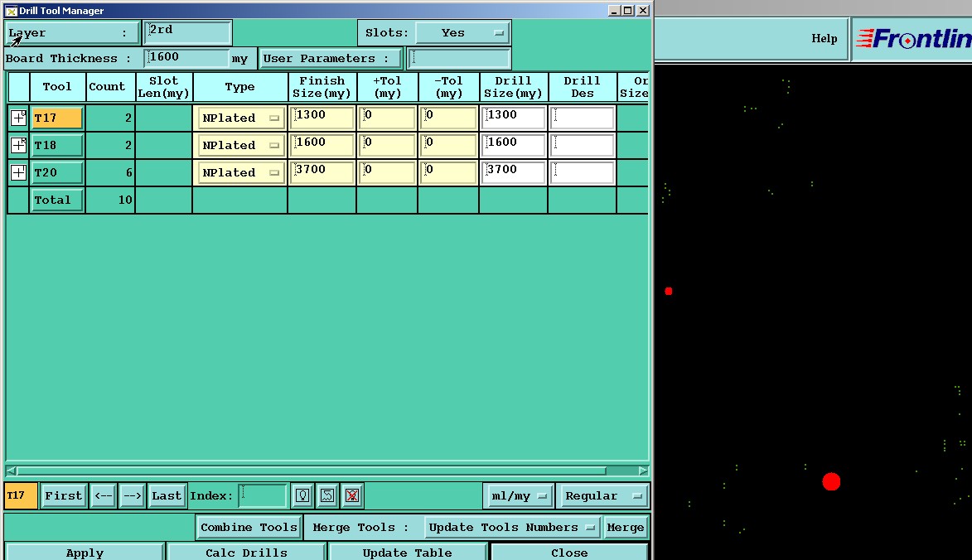
Task: Click T17 Drill Des field
Action: (582, 118)
